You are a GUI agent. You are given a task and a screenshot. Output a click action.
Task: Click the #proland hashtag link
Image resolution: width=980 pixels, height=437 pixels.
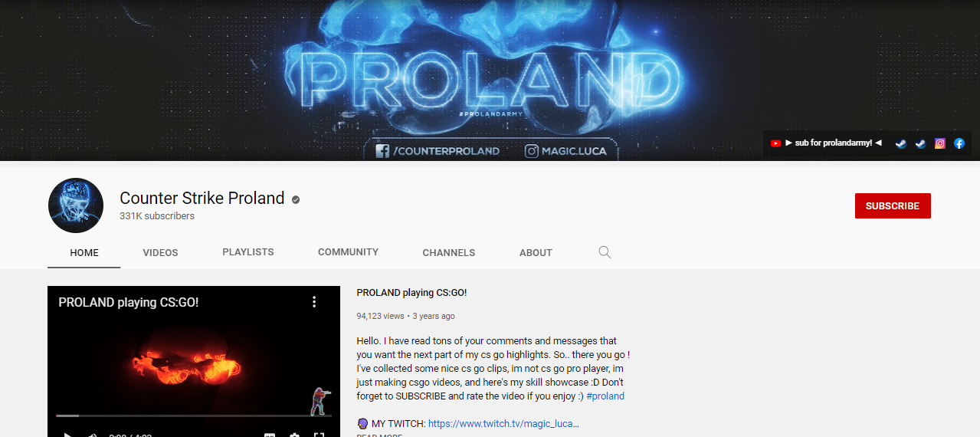pyautogui.click(x=605, y=396)
